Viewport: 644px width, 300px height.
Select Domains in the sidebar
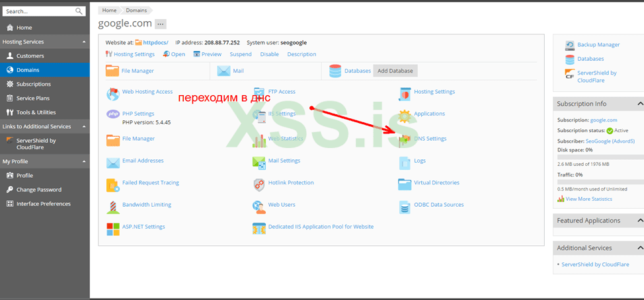[x=45, y=70]
